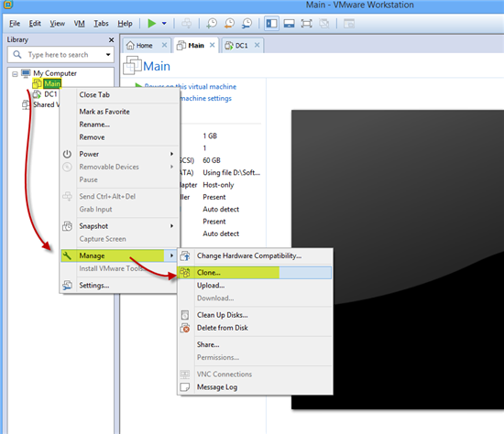
Task: Toggle the thumbnail bar view icon
Action: click(289, 24)
